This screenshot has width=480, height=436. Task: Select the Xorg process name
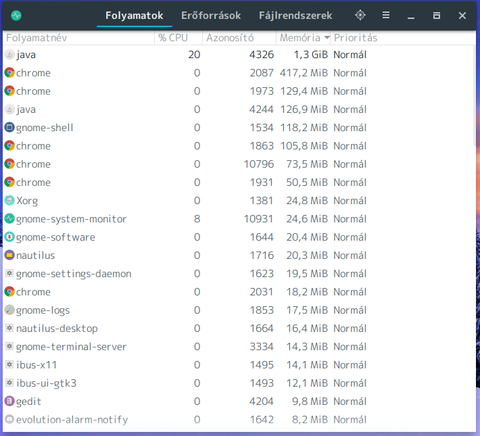pyautogui.click(x=27, y=201)
